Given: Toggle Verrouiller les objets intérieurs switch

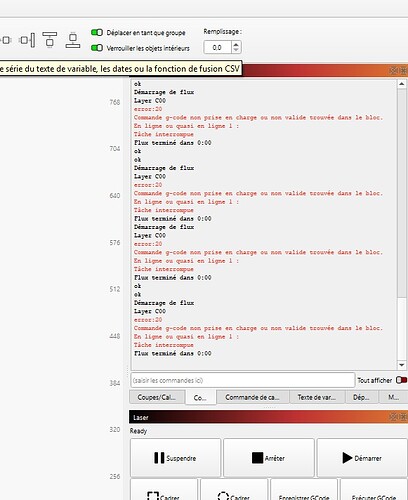Looking at the screenshot, I should click(97, 48).
